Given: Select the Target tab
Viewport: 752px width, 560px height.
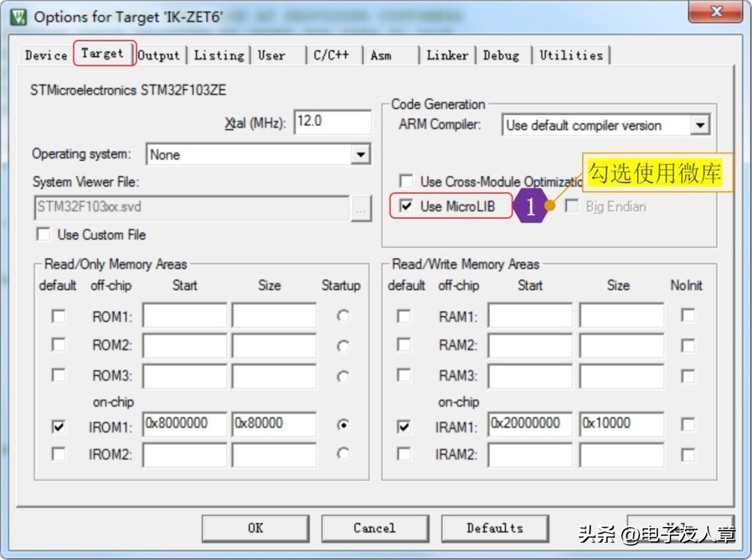Looking at the screenshot, I should coord(102,53).
